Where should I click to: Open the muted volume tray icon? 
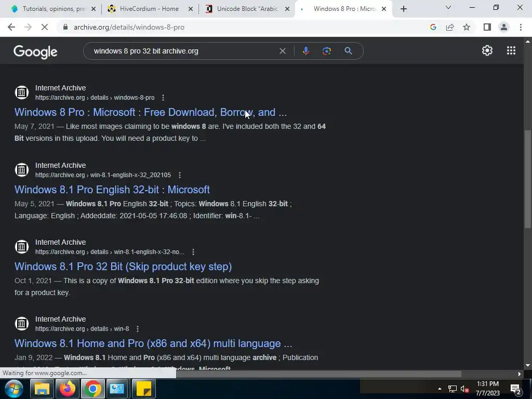(x=464, y=389)
